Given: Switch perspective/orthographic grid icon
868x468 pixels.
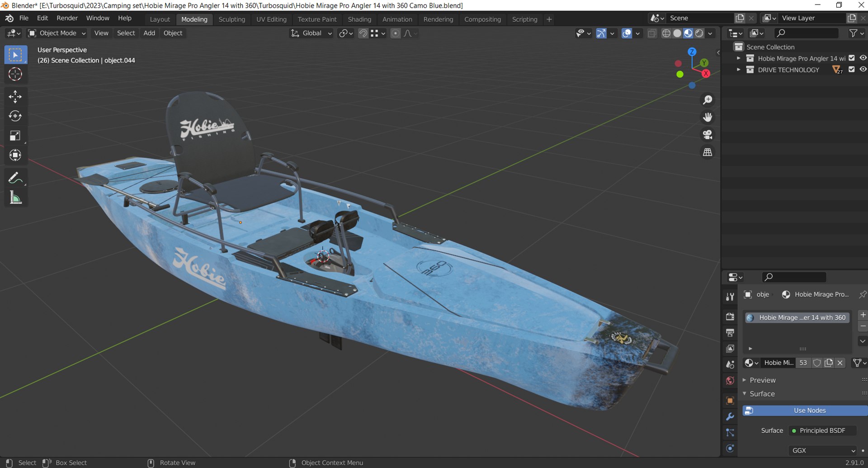Looking at the screenshot, I should (708, 152).
